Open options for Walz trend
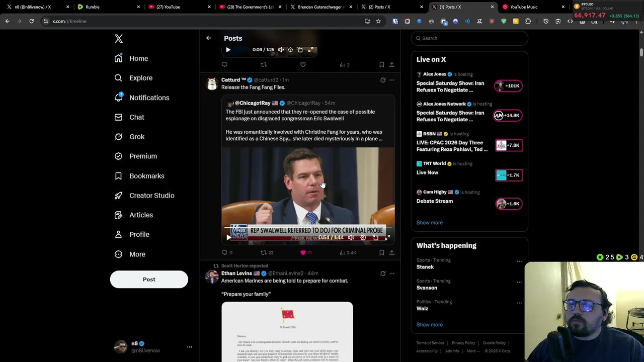 pos(519,303)
